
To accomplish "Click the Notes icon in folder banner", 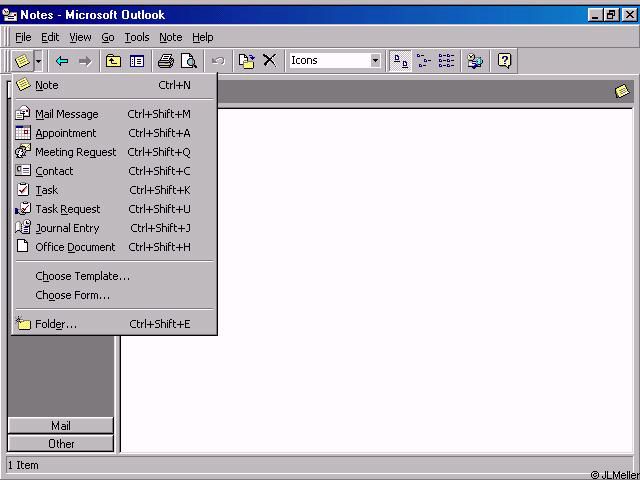I will pyautogui.click(x=622, y=91).
